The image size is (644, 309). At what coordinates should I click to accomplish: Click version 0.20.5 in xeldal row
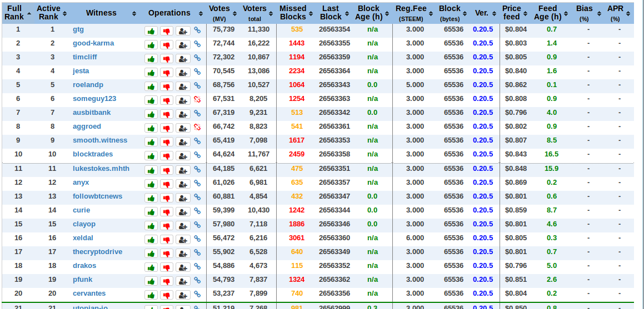click(483, 237)
